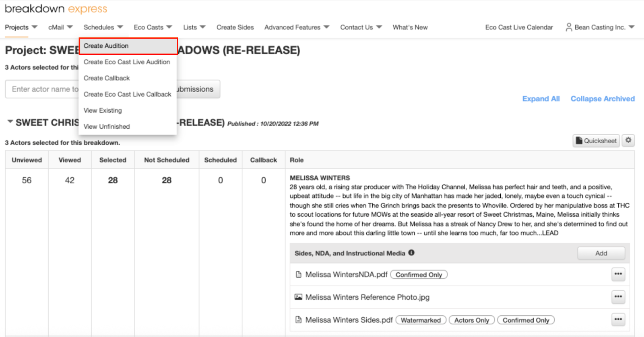Select View Unfinished schedules
This screenshot has width=644, height=337.
[128, 126]
